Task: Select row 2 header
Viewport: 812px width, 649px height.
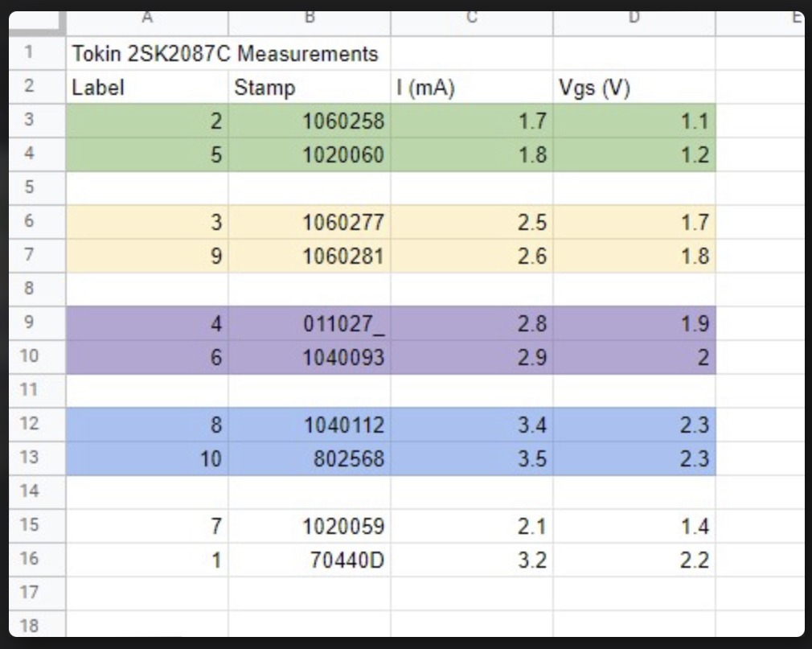Action: (37, 87)
